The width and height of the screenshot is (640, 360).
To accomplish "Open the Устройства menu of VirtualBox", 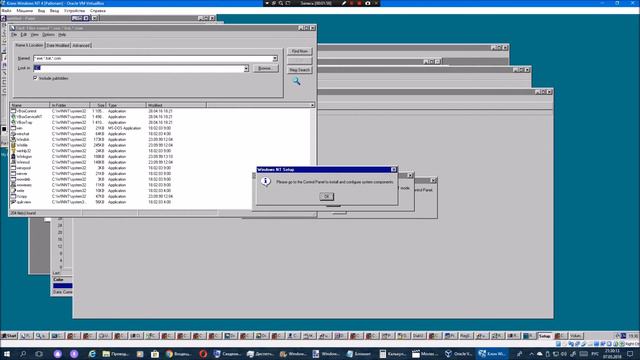I will pos(75,11).
